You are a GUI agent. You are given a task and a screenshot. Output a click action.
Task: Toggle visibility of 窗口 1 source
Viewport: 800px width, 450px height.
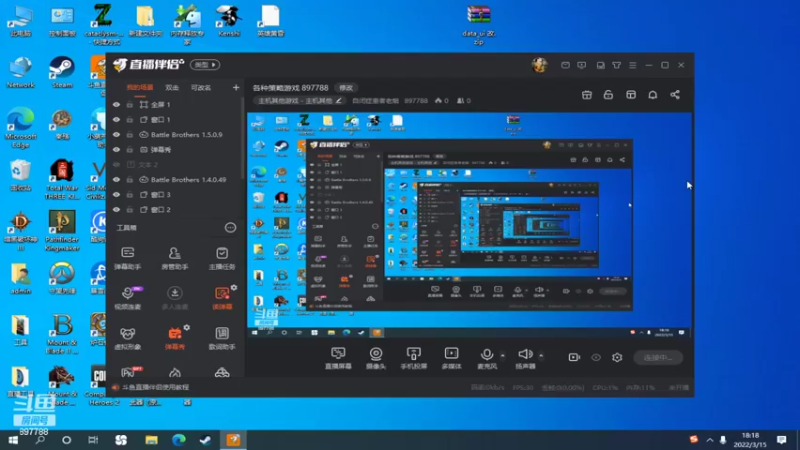(x=116, y=119)
